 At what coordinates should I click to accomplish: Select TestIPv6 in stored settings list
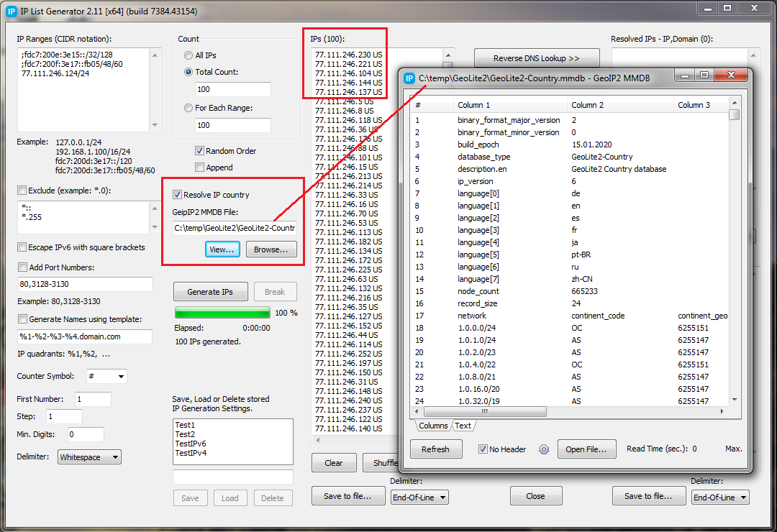[x=191, y=444]
